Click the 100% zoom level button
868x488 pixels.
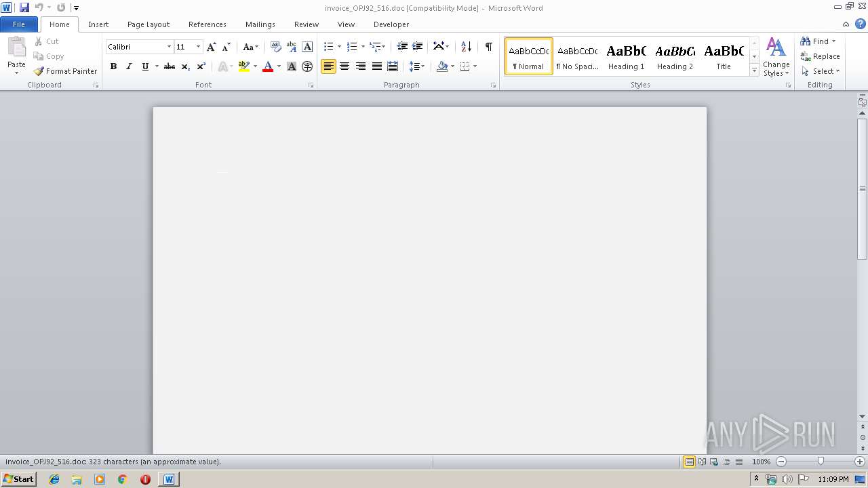click(x=761, y=462)
